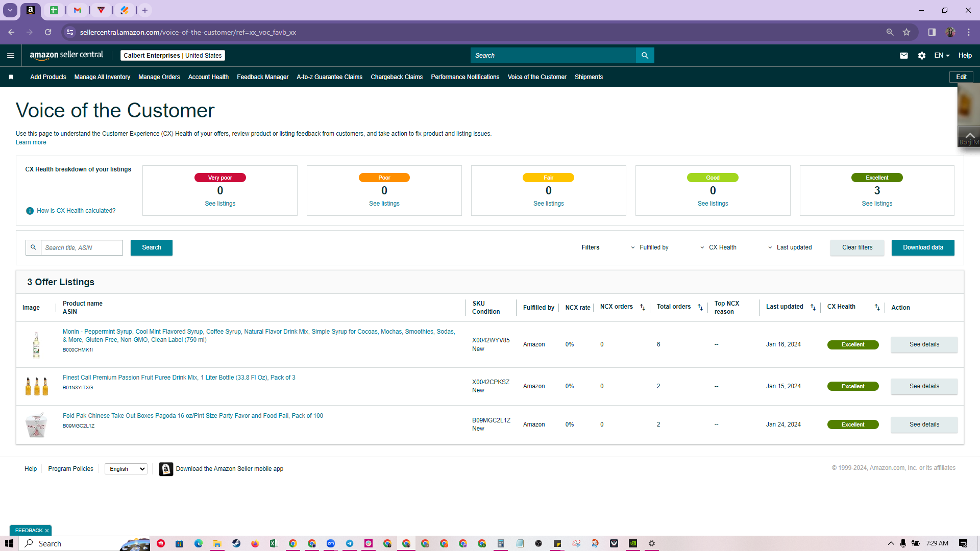Click the Download data button
This screenshot has width=980, height=551.
tap(923, 247)
